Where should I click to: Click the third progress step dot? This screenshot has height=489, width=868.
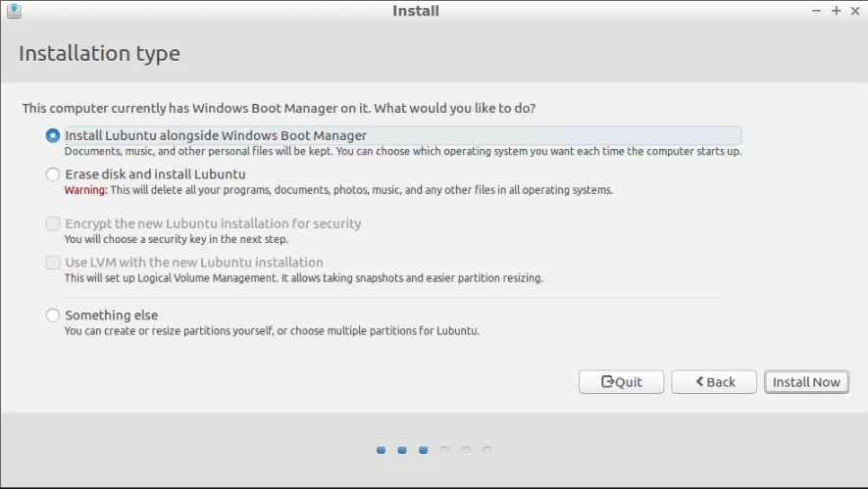(x=424, y=450)
